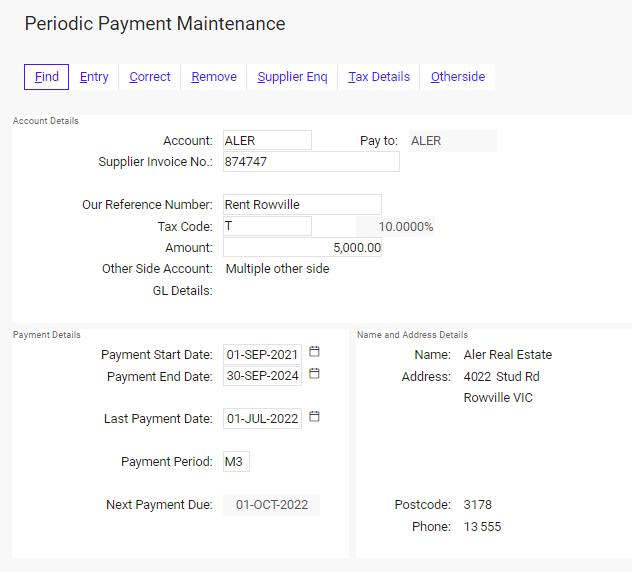This screenshot has height=572, width=632.
Task: Open Supplier Enq
Action: click(292, 77)
